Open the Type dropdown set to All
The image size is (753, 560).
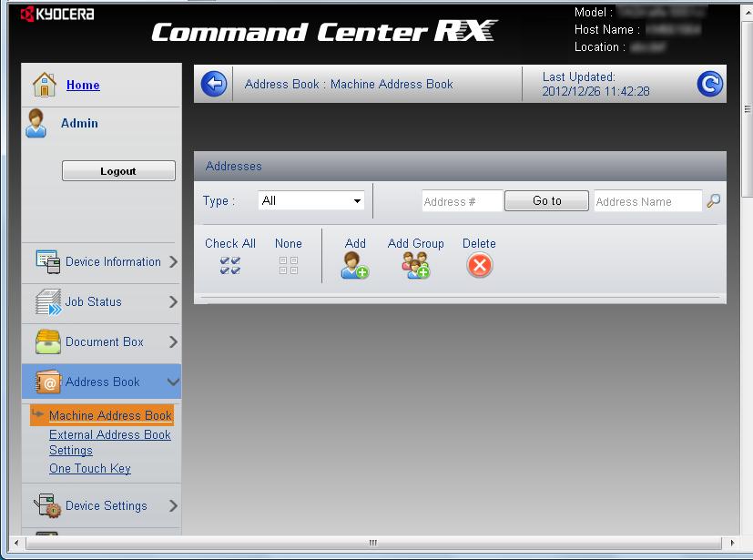pos(310,200)
